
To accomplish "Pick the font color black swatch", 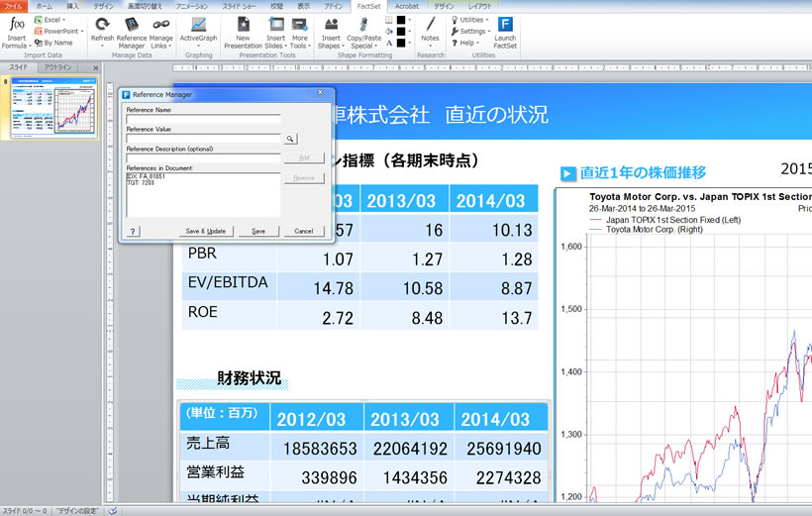I will (401, 43).
